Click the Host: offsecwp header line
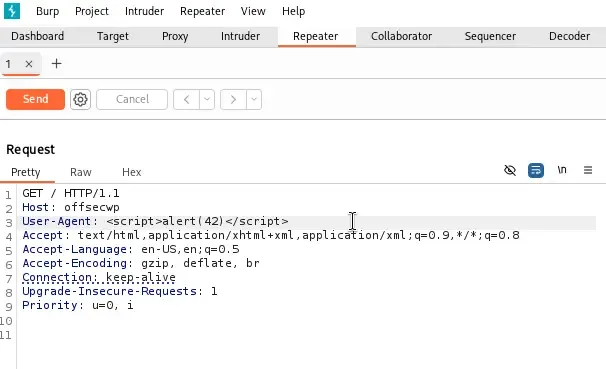606x369 pixels. [x=71, y=207]
